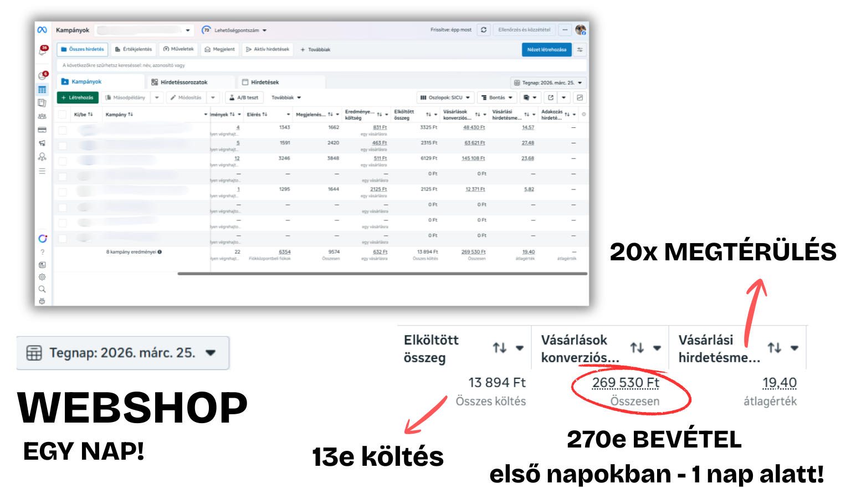This screenshot has height=504, width=851.
Task: Click the info icon beside 8 kampány eredményei
Action: (x=160, y=252)
